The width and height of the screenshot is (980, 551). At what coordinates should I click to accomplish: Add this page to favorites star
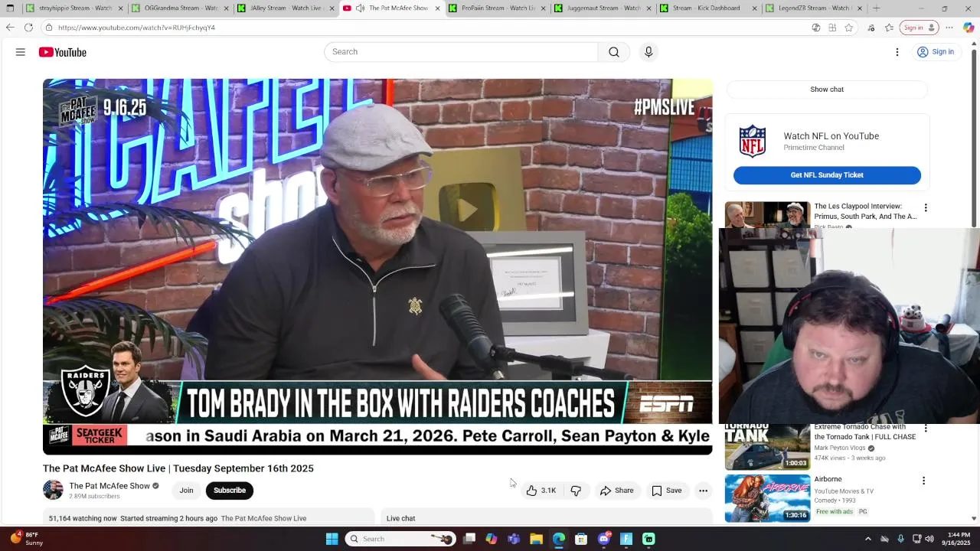click(849, 28)
